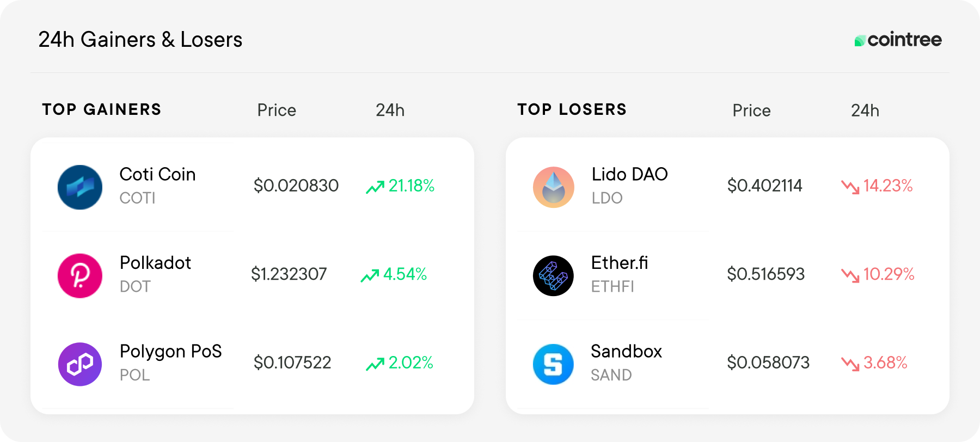This screenshot has height=442, width=980.
Task: Click the Lido DAO LDO ticker text
Action: (x=607, y=198)
